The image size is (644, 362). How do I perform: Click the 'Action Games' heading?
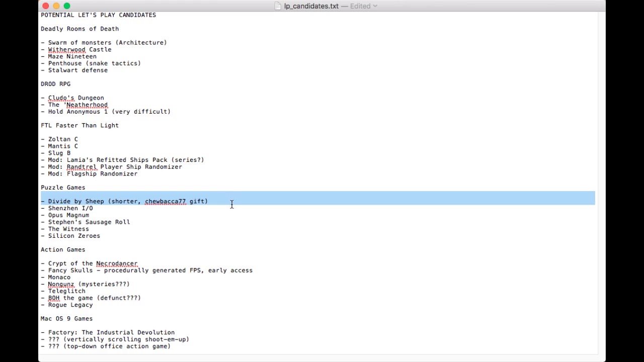pyautogui.click(x=63, y=249)
